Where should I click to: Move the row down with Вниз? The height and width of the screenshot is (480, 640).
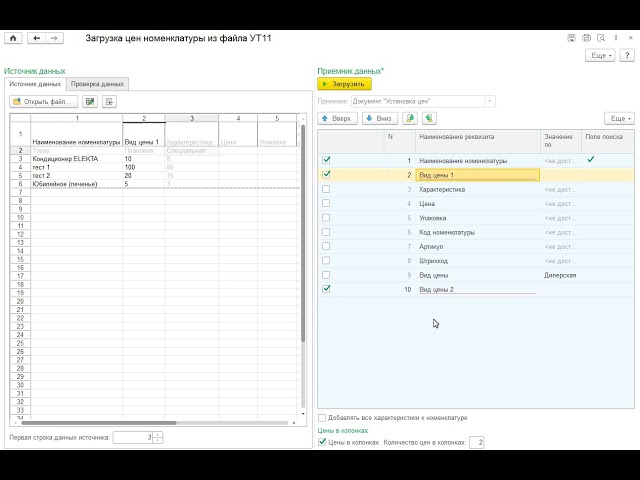(380, 118)
